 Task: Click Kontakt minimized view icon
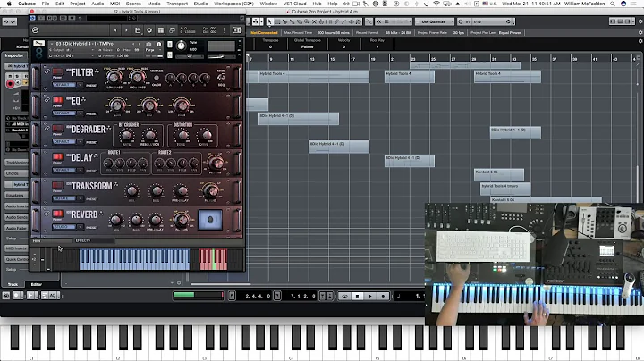point(172,30)
